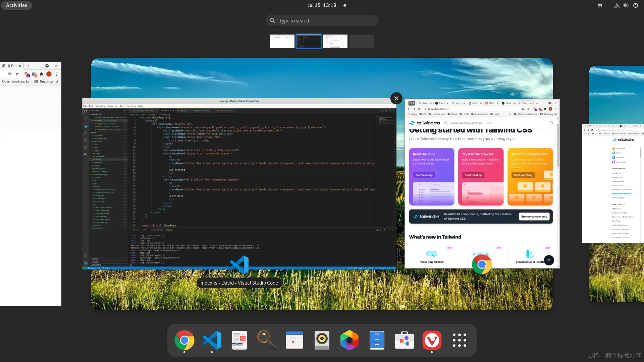Click the volume icon in the system tray
This screenshot has width=644, height=362.
(x=626, y=5)
